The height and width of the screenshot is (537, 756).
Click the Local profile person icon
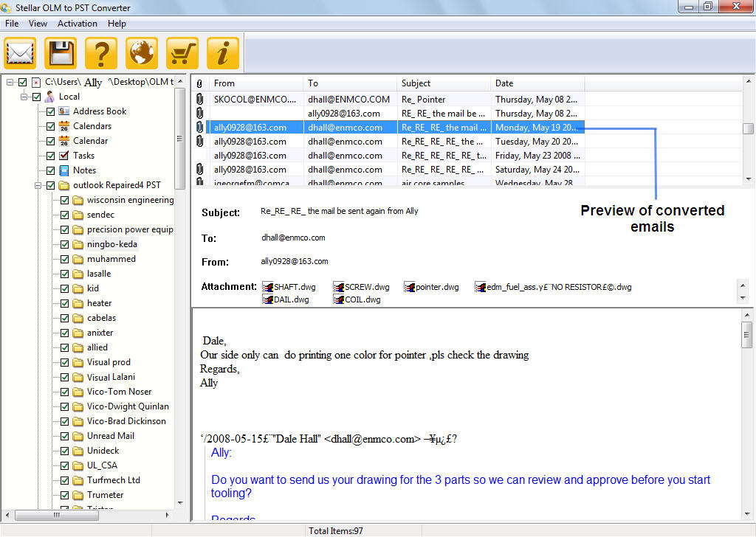(x=49, y=97)
